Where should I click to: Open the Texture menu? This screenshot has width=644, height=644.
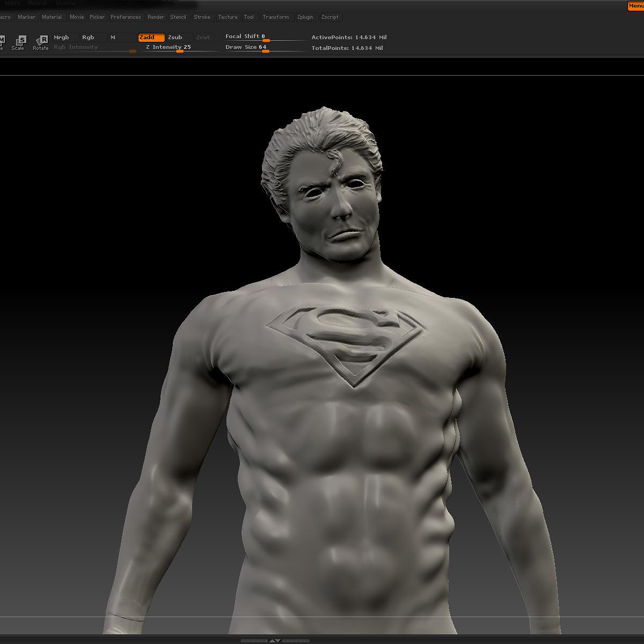(x=228, y=17)
